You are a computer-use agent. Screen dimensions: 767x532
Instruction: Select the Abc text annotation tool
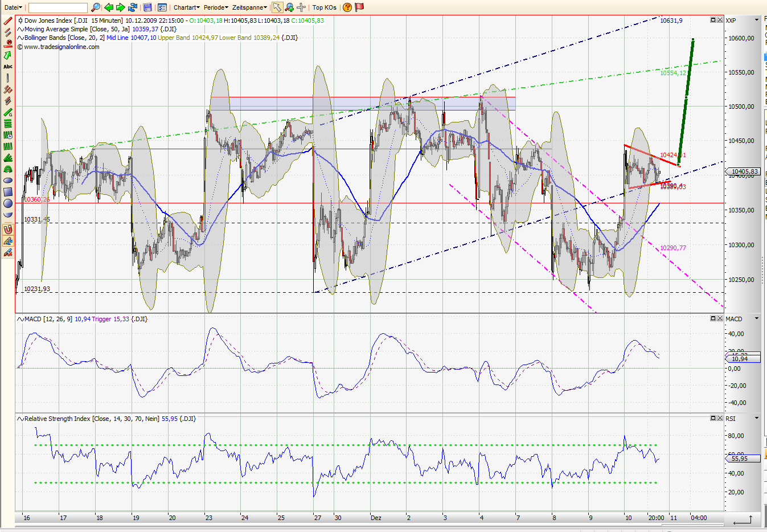[7, 66]
